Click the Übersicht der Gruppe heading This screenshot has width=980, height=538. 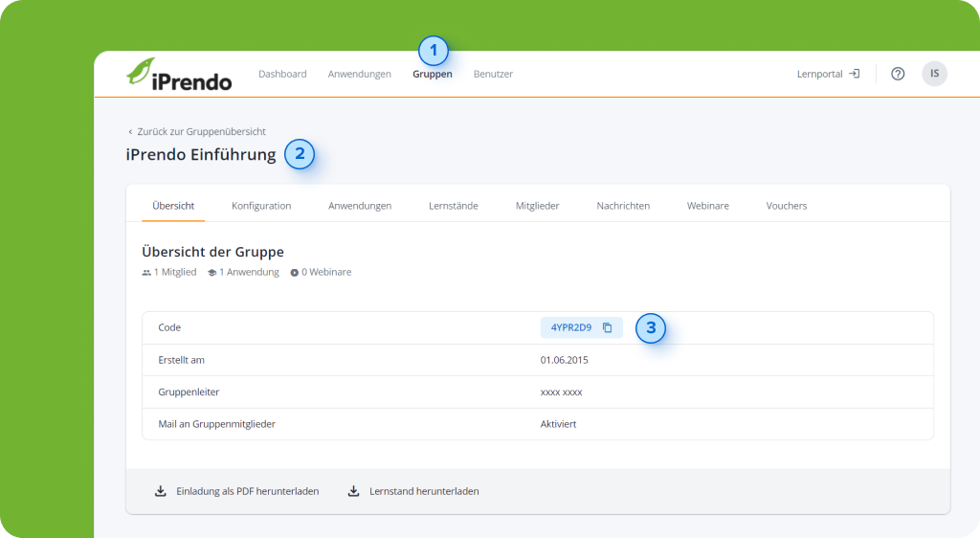point(212,252)
